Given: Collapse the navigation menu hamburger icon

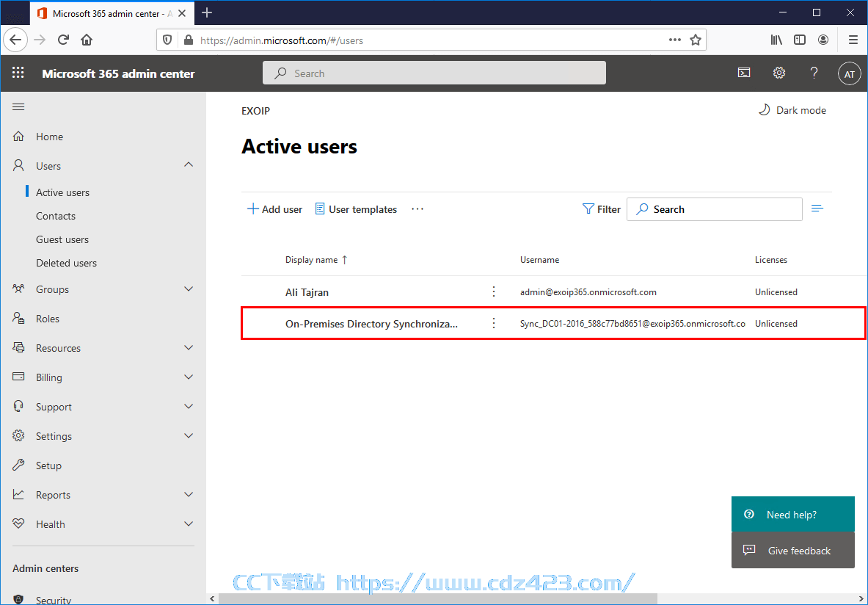Looking at the screenshot, I should click(18, 106).
